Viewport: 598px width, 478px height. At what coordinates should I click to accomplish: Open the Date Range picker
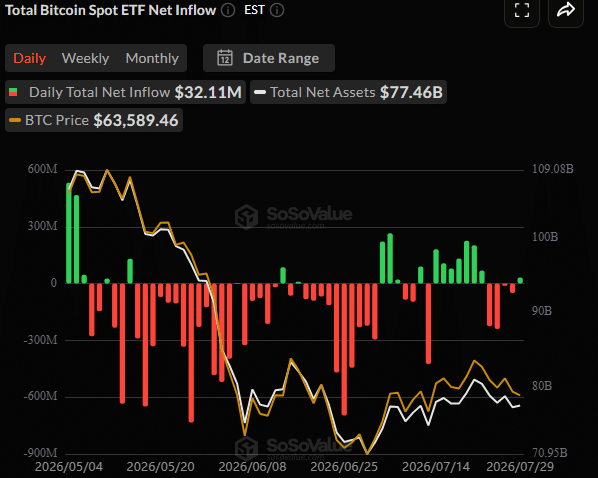(269, 58)
